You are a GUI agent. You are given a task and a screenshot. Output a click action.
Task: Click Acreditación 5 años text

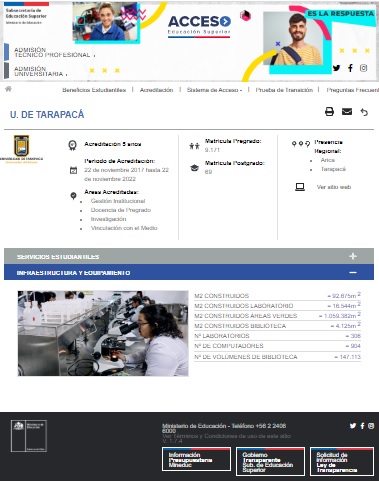point(113,144)
